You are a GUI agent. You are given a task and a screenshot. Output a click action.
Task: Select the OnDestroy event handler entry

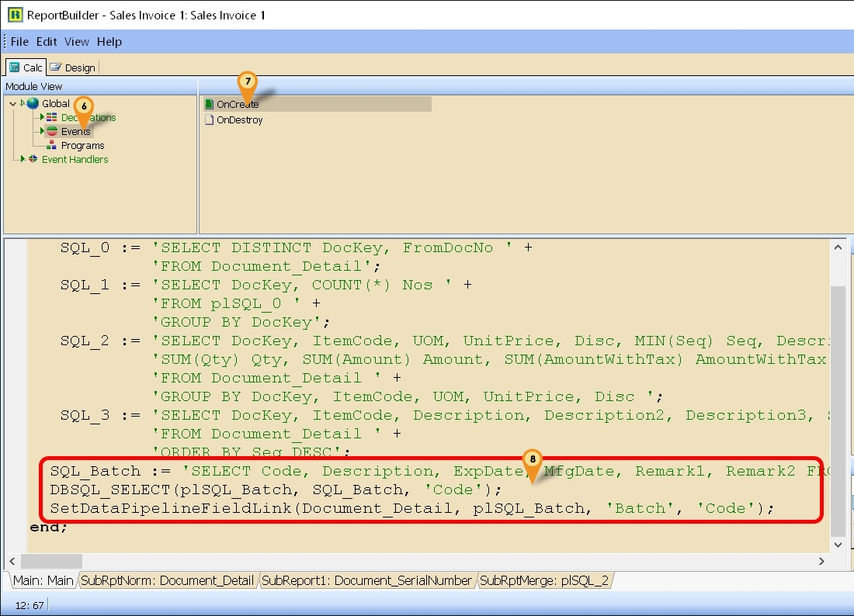click(x=241, y=119)
